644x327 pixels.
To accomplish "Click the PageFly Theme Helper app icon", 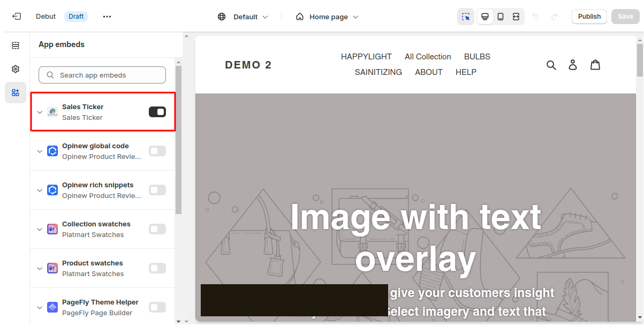I will pyautogui.click(x=52, y=307).
